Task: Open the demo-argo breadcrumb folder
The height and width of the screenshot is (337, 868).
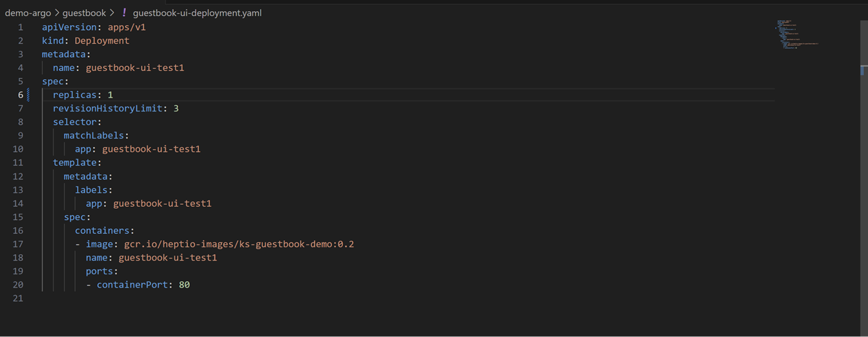Action: click(28, 13)
